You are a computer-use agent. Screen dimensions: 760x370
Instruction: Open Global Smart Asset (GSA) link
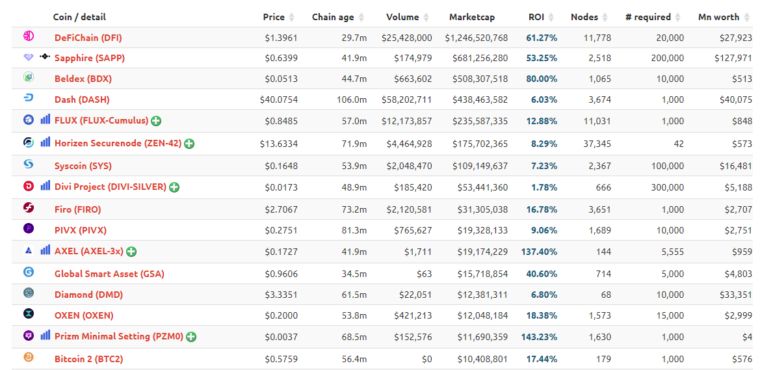[110, 274]
